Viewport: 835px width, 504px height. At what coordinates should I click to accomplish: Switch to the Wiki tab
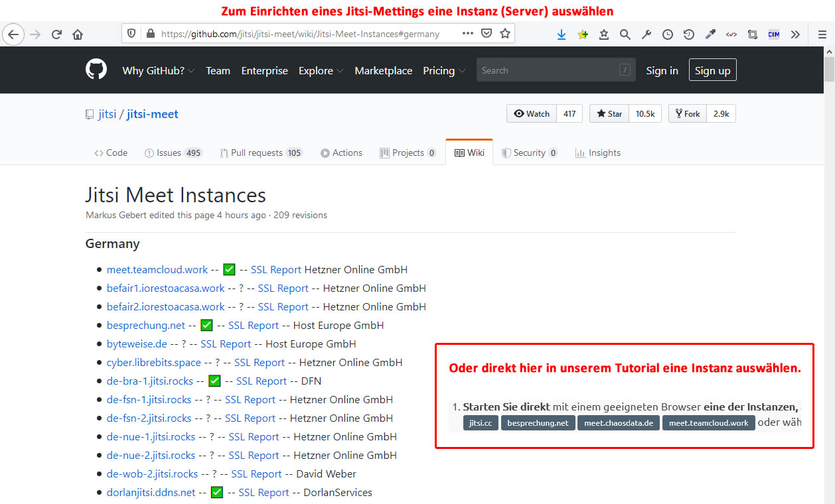(x=469, y=153)
